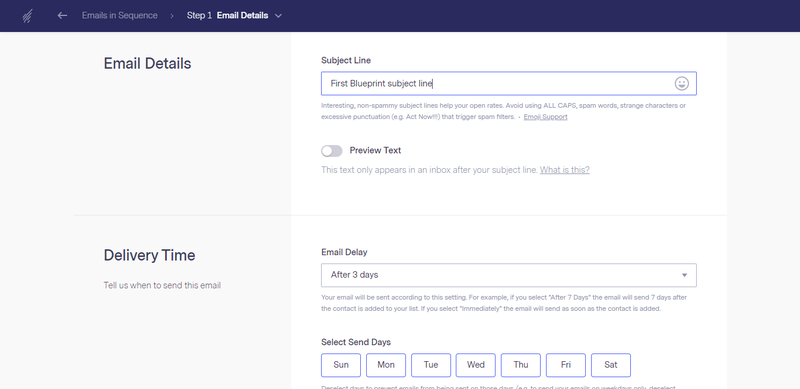800x389 pixels.
Task: Toggle the Fri send day
Action: pyautogui.click(x=566, y=365)
